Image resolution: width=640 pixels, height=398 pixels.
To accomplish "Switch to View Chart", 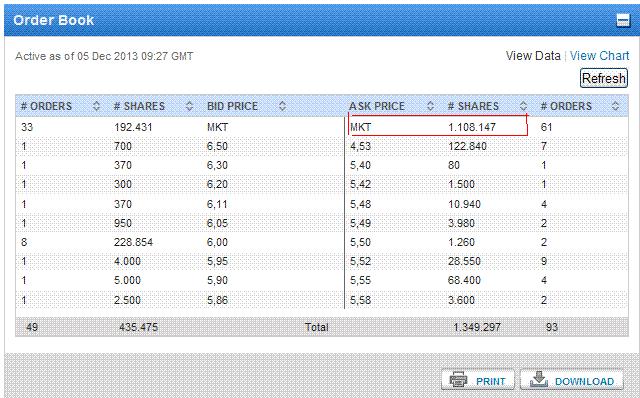I will 599,56.
